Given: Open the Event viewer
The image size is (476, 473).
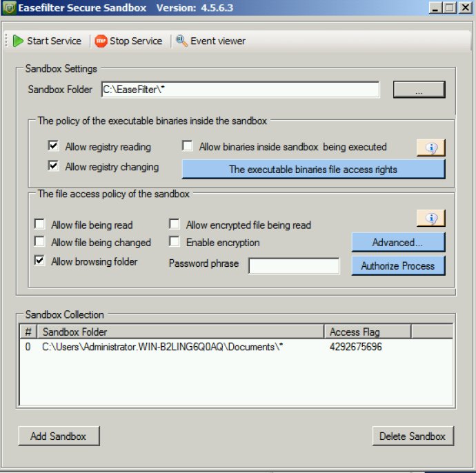Looking at the screenshot, I should click(x=210, y=41).
